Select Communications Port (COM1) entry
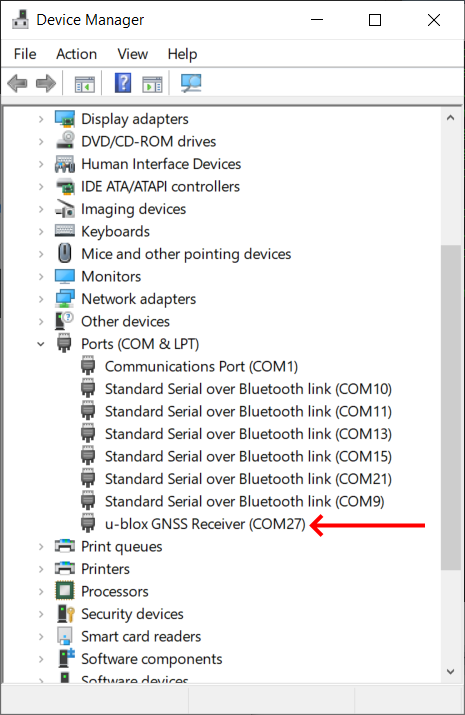The image size is (465, 715). coord(201,367)
